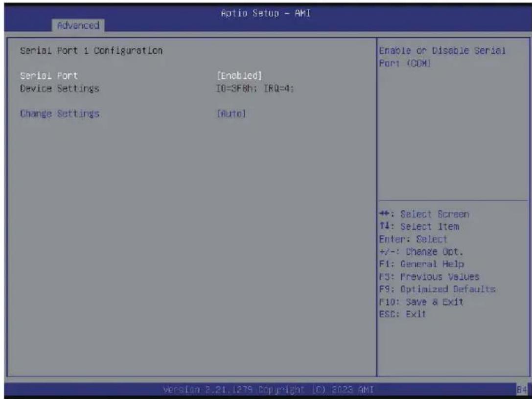The image size is (532, 399).
Task: Click the ESC: Exit hint
Action: coord(402,314)
